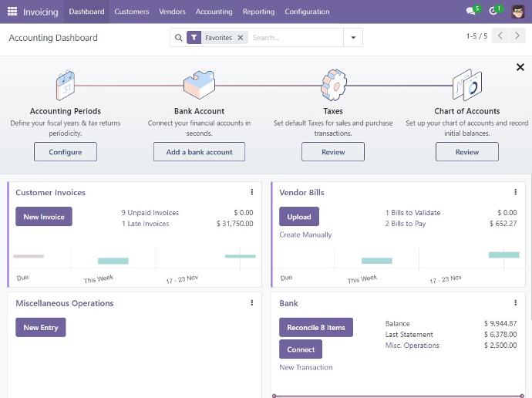Open the apps grid menu icon
The width and height of the screenshot is (532, 398).
click(12, 12)
